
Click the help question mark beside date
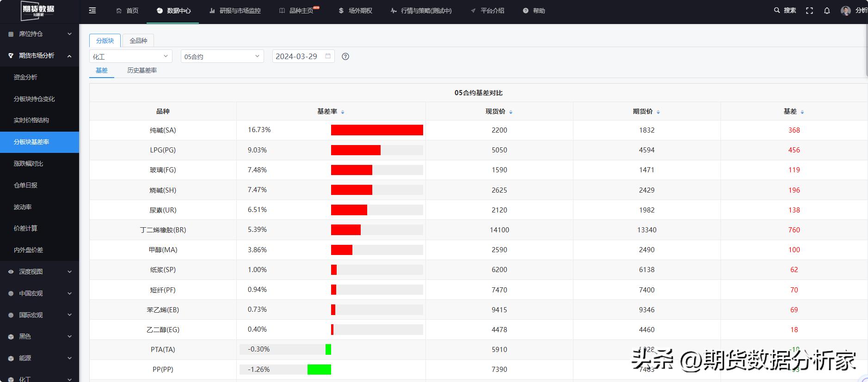tap(345, 56)
